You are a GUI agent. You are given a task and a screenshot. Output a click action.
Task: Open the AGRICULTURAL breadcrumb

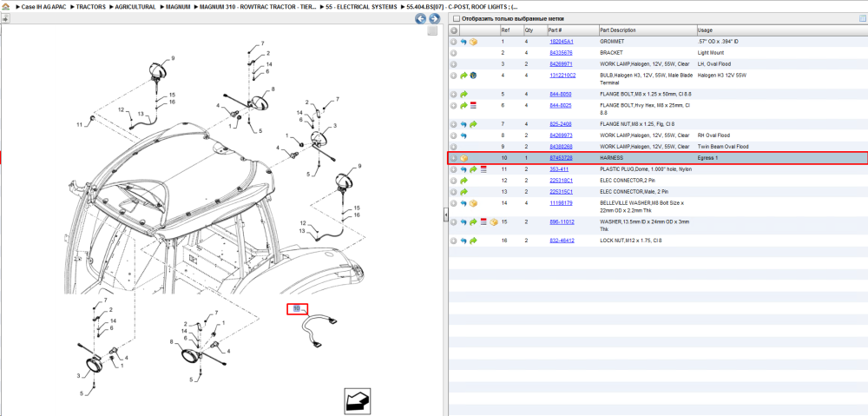(x=135, y=7)
